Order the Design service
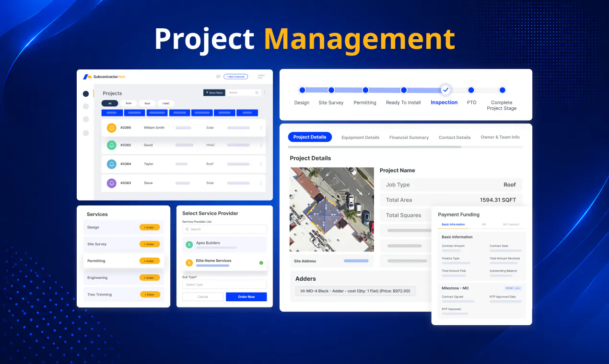609x364 pixels. (150, 227)
